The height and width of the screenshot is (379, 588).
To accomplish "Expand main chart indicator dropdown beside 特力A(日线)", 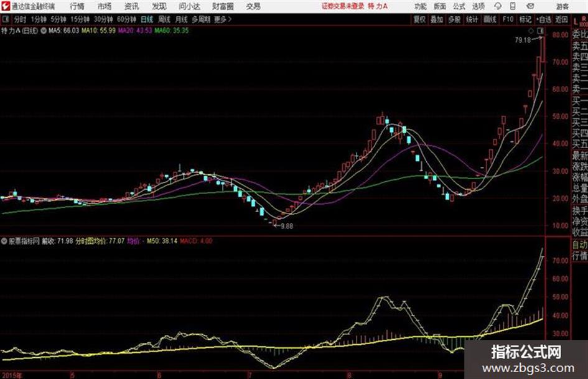I will click(44, 30).
